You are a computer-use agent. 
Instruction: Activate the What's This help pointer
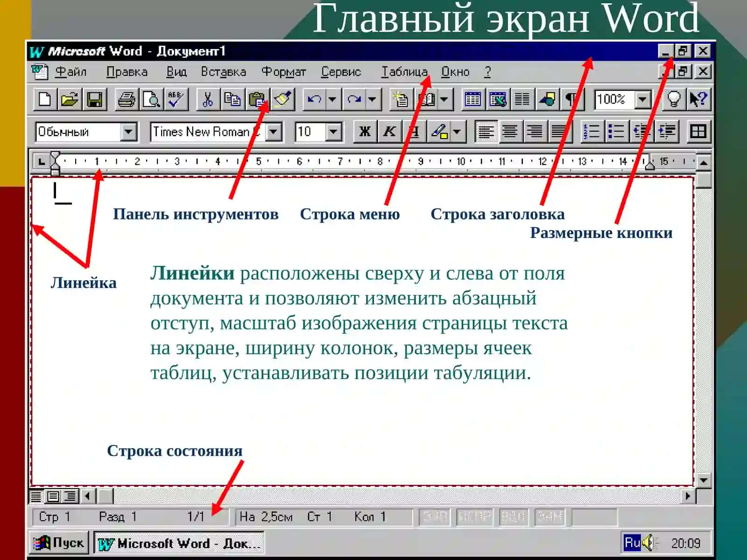tap(698, 99)
